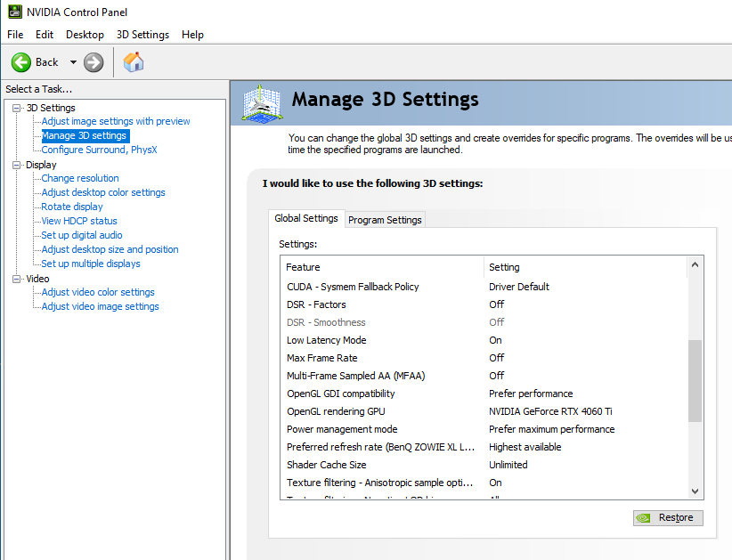Screen dimensions: 732x560
Task: Click Low Latency Mode's On value
Action: pos(495,340)
